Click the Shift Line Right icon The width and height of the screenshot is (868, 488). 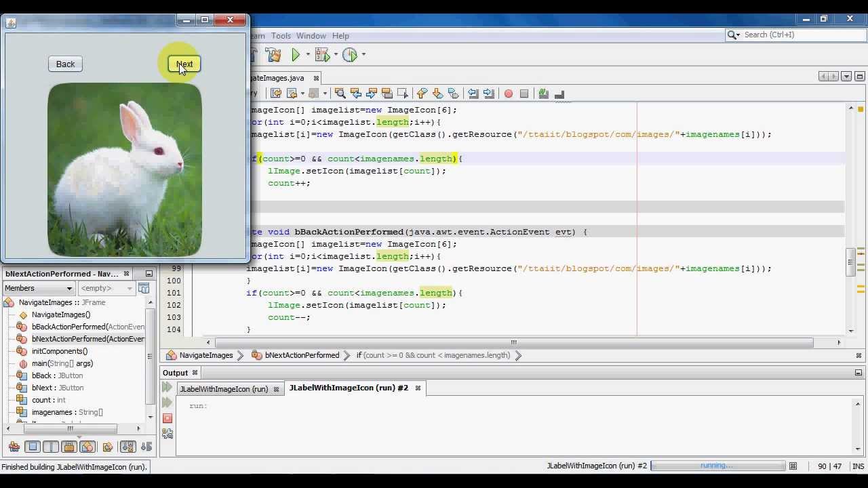coord(489,94)
